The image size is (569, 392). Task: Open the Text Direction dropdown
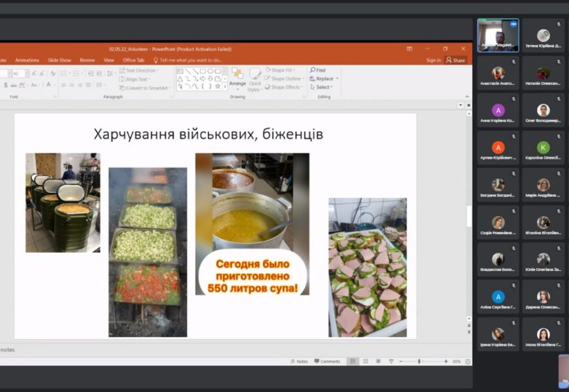139,70
